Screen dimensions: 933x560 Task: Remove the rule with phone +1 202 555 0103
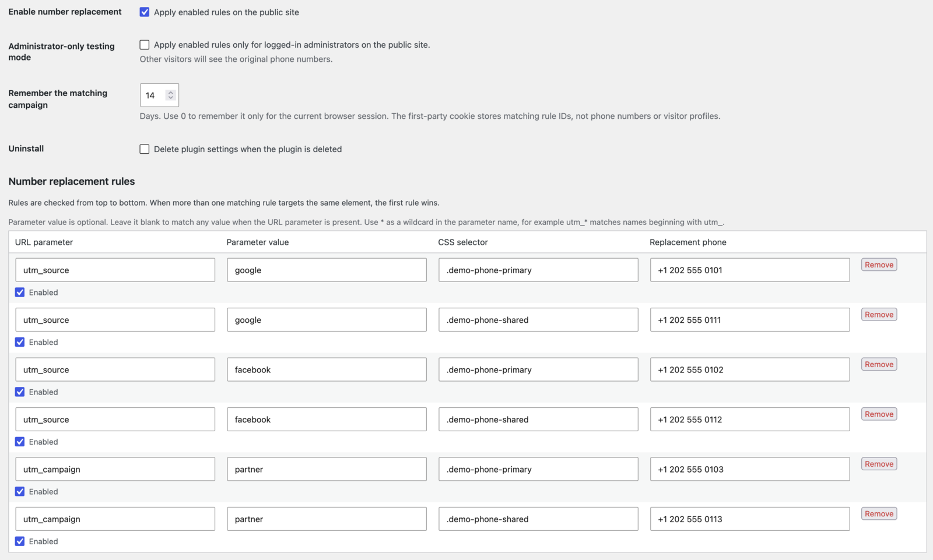point(879,464)
